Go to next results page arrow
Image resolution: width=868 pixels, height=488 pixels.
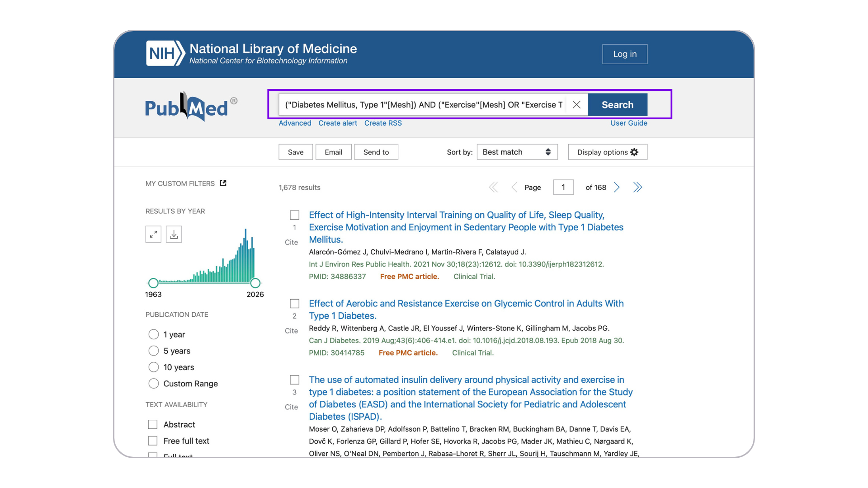(617, 188)
